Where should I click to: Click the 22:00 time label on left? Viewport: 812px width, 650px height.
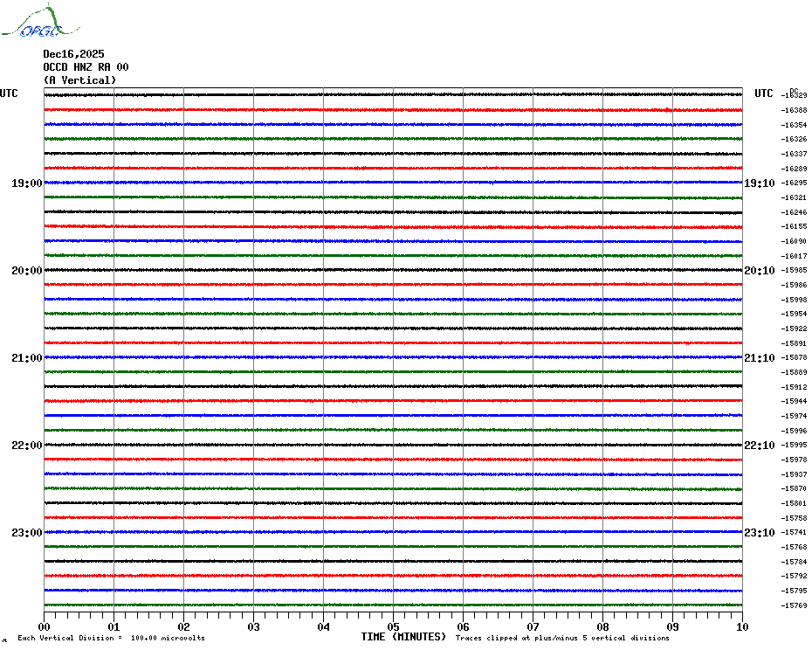(x=26, y=446)
